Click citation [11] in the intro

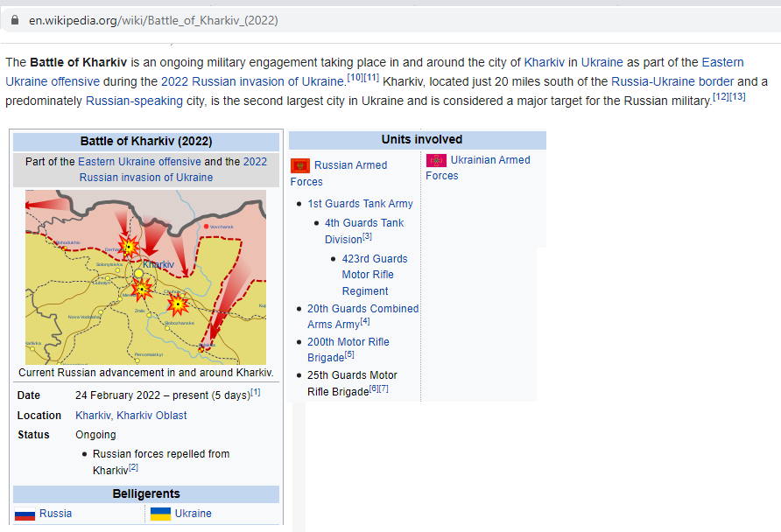[371, 78]
